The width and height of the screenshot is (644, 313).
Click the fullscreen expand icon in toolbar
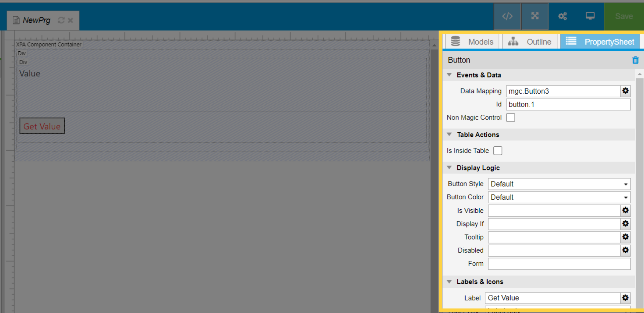pyautogui.click(x=535, y=16)
